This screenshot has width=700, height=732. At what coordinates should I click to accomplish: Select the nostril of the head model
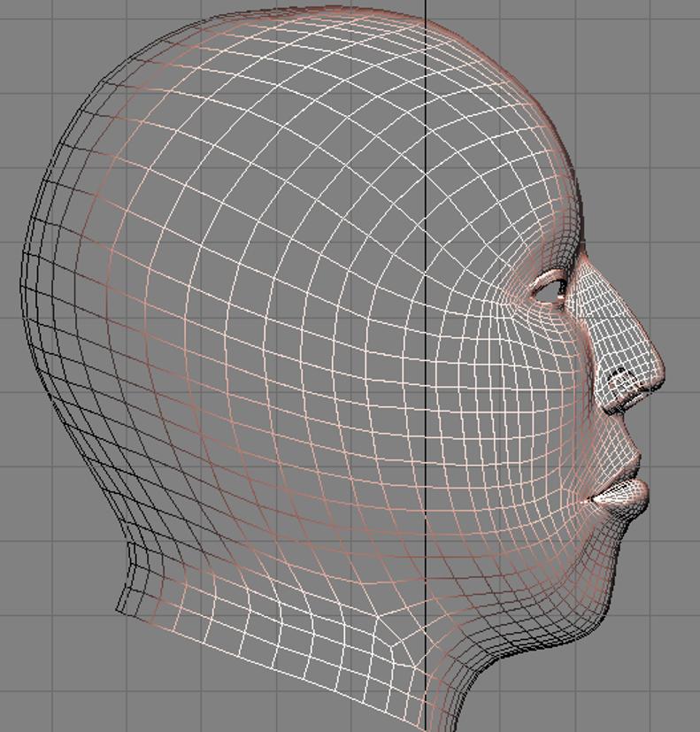pos(621,383)
